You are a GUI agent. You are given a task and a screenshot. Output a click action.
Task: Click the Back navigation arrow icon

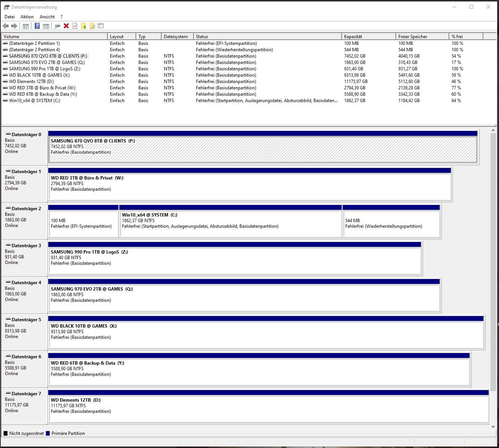[5, 26]
